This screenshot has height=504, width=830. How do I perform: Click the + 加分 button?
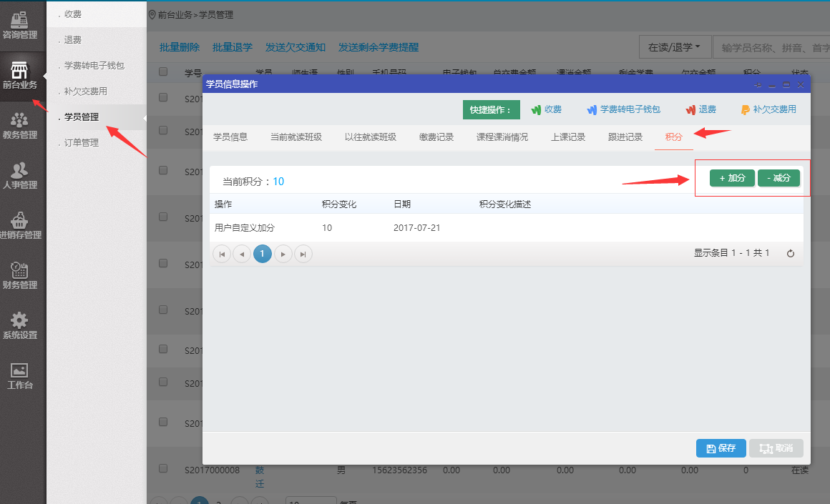click(732, 178)
